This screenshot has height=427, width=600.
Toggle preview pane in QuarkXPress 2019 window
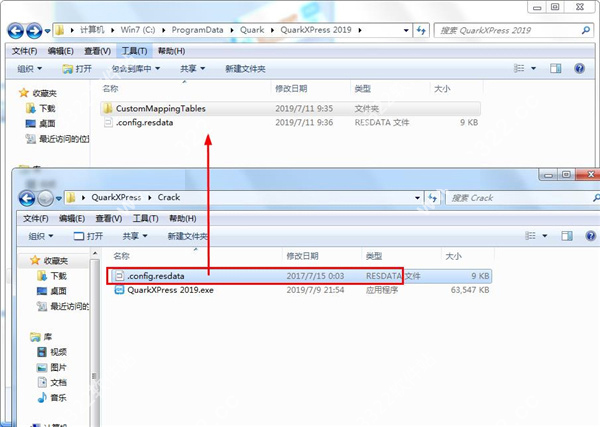tap(555, 68)
